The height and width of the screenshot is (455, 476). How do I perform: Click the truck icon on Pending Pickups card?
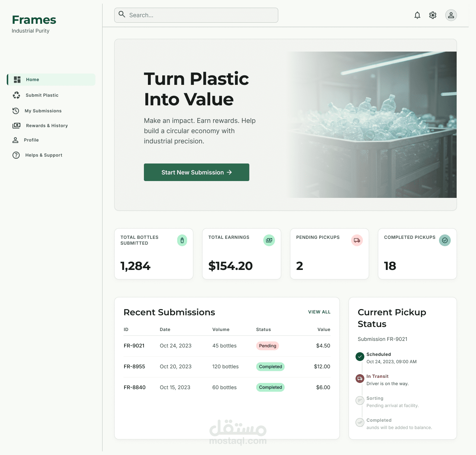click(x=357, y=240)
